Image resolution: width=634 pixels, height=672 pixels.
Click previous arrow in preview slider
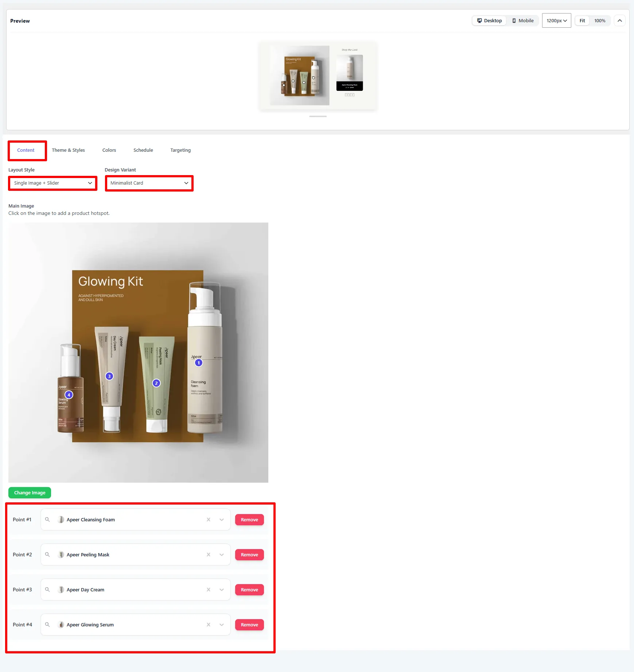(347, 95)
